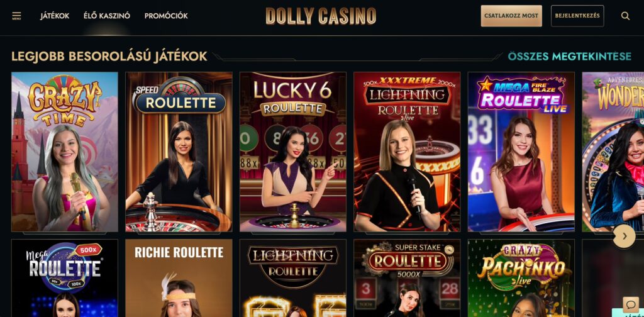Open the hamburger Menu icon
644x317 pixels.
(16, 16)
